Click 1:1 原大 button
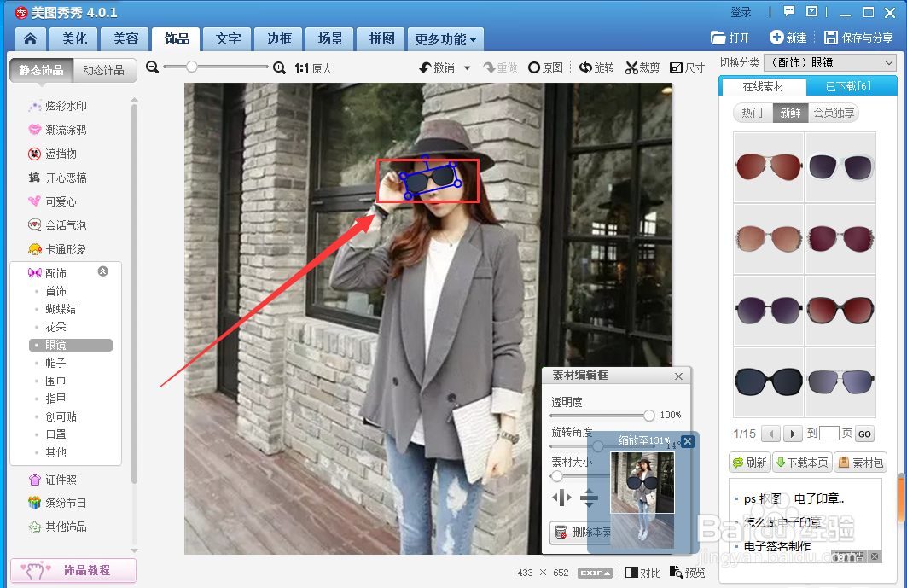Viewport: 907px width, 588px height. (313, 68)
